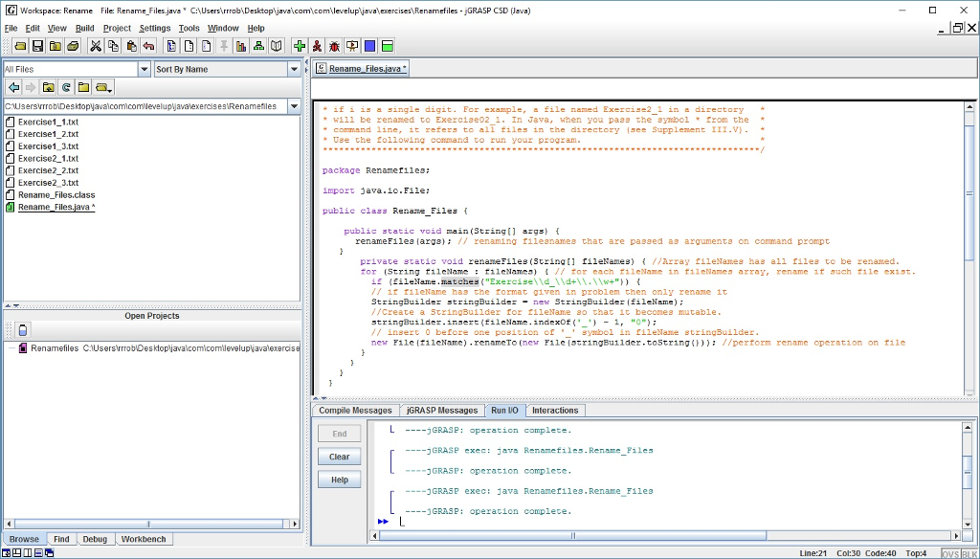Click the Print toolbar icon
Screen dimensions: 980x559
[73, 46]
